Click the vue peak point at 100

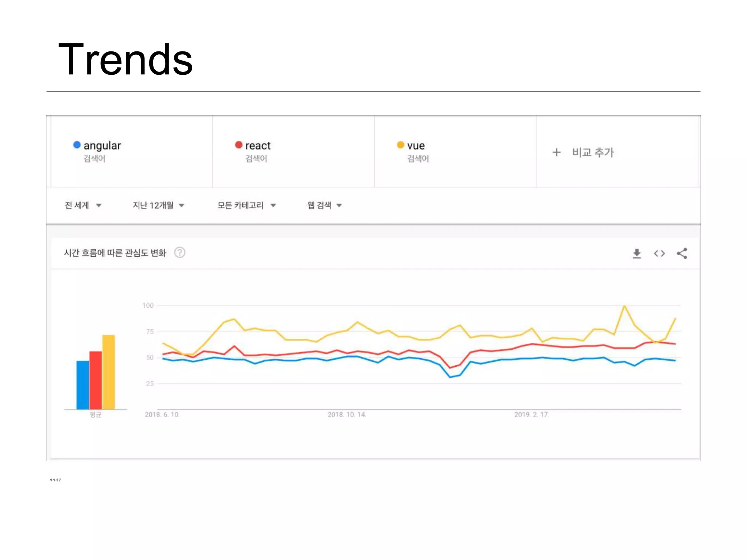pyautogui.click(x=624, y=306)
